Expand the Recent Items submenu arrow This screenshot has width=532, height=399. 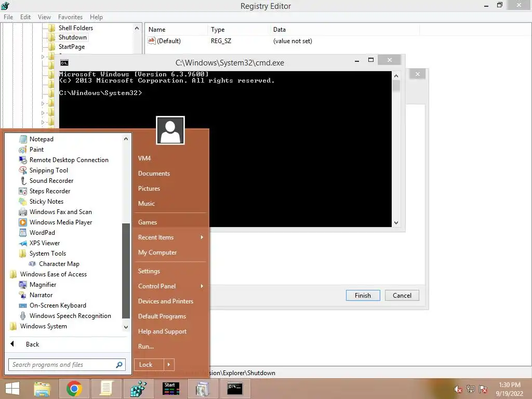tap(202, 237)
